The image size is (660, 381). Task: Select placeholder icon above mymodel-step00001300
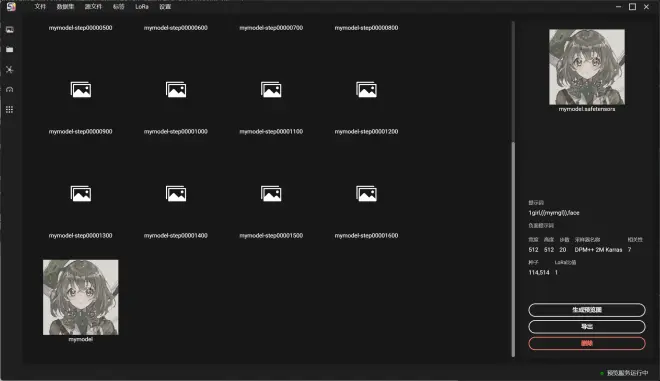[80, 194]
